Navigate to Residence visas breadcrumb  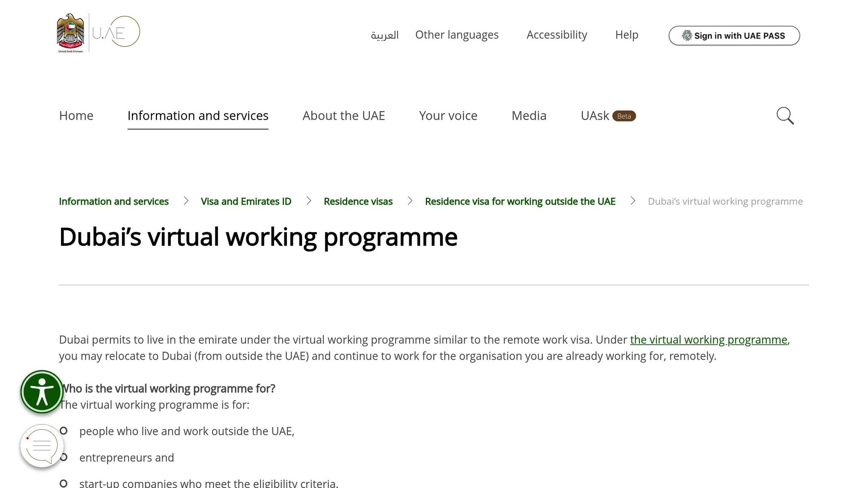(358, 201)
